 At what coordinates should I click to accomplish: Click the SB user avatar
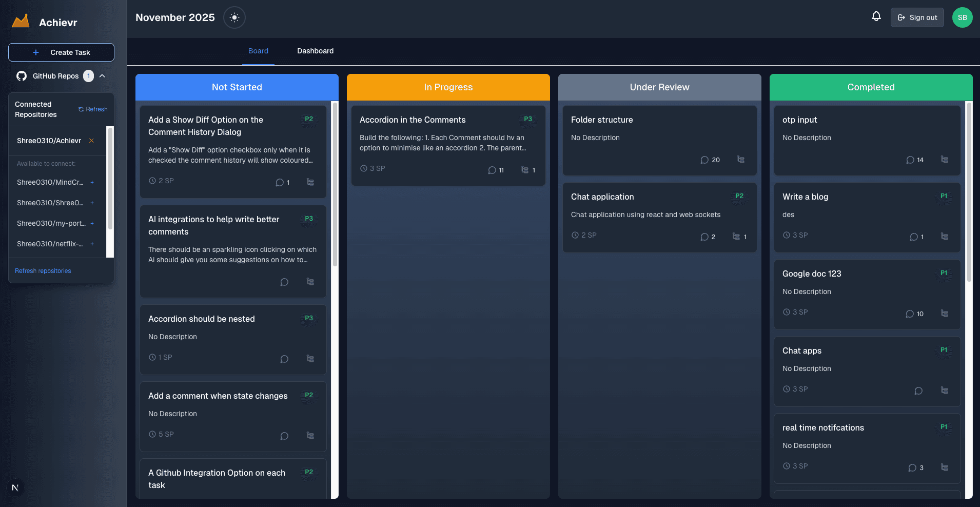coord(962,17)
